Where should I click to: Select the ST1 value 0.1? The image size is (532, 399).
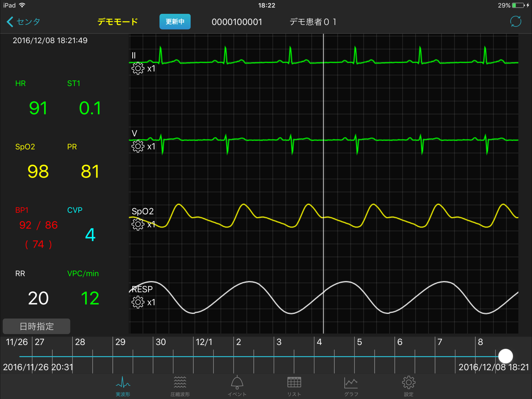pyautogui.click(x=90, y=108)
